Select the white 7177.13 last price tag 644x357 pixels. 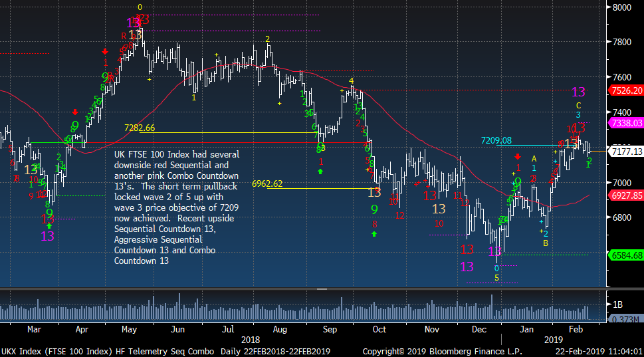626,152
